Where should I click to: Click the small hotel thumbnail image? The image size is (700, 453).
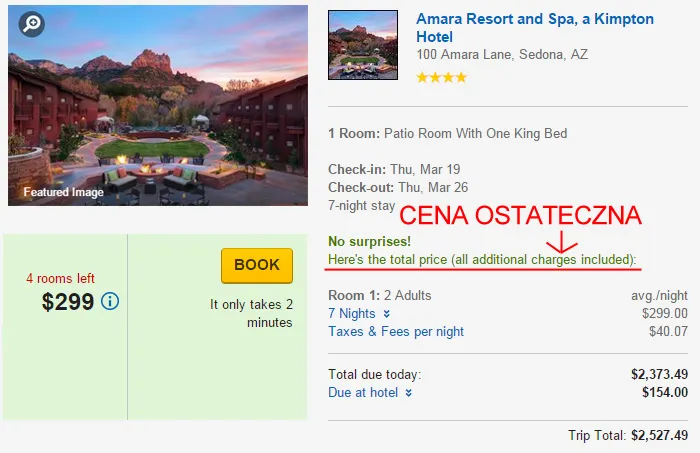363,46
